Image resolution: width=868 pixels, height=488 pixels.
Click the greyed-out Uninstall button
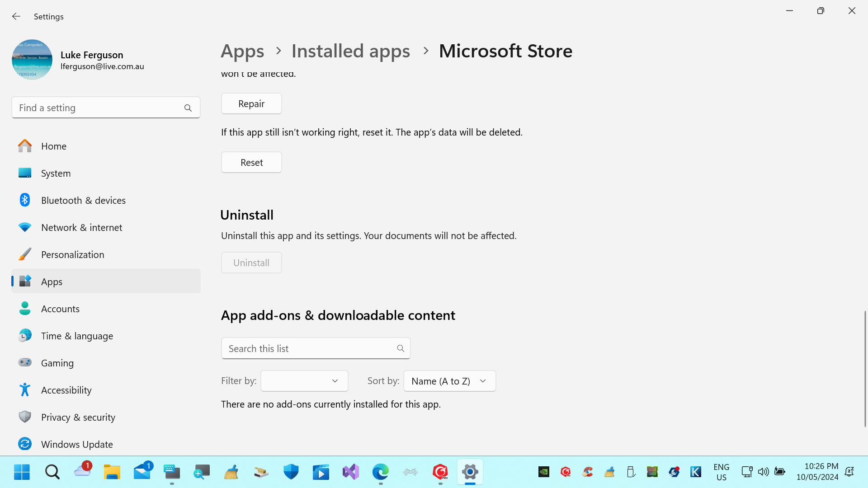pyautogui.click(x=251, y=263)
